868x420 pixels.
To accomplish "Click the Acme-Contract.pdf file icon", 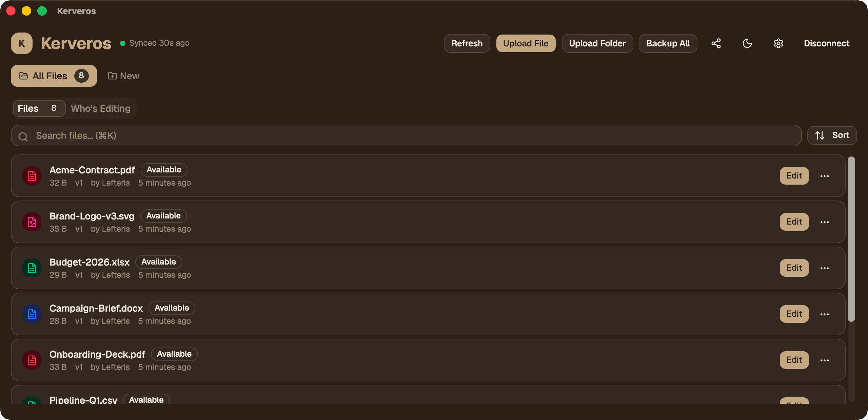I will click(x=32, y=176).
